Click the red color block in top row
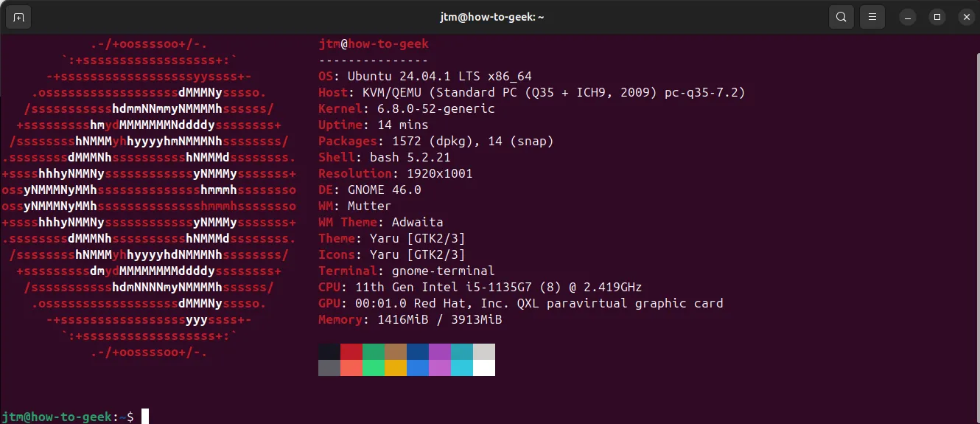The image size is (980, 424). [351, 352]
